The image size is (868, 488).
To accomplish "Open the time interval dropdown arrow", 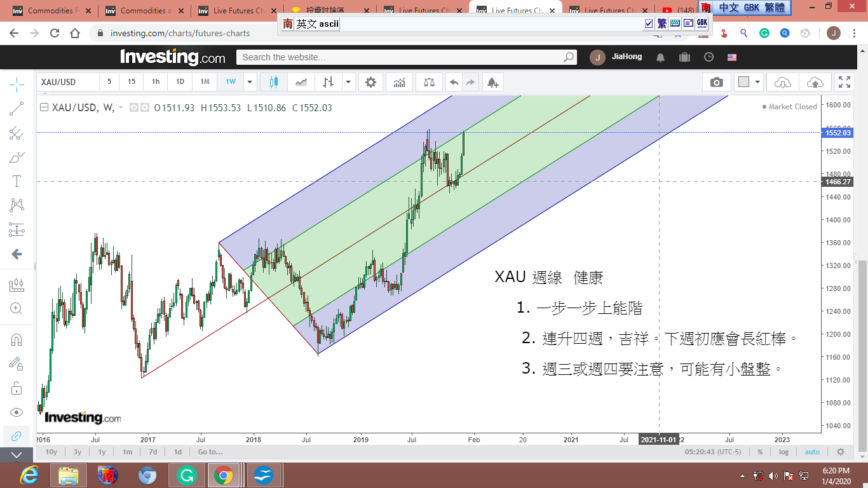I will [250, 82].
